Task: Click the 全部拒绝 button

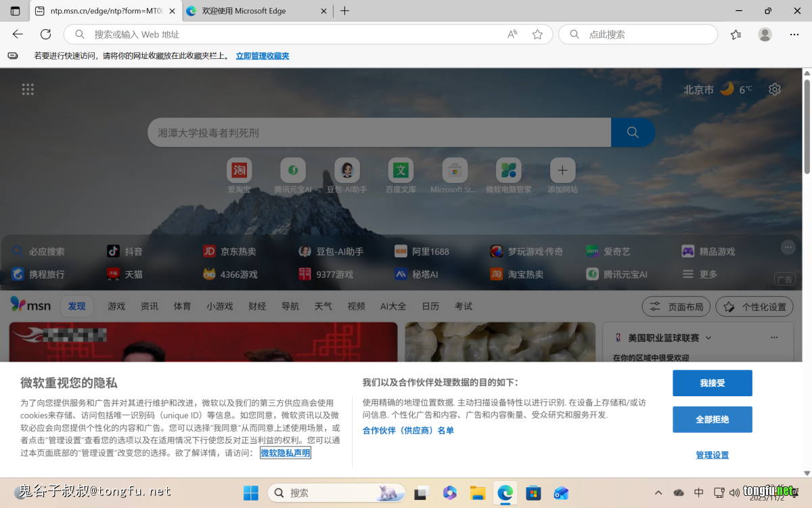Action: coord(712,420)
